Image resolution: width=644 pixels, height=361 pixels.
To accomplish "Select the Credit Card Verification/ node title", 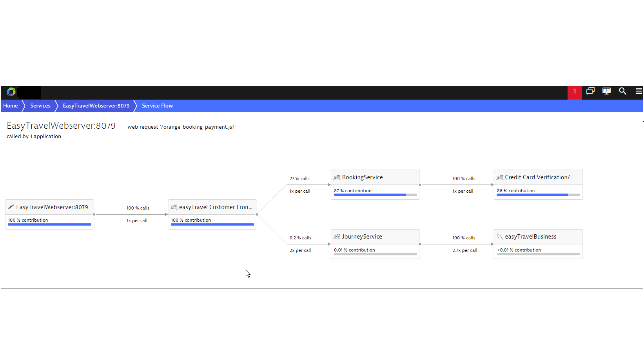I will [537, 177].
